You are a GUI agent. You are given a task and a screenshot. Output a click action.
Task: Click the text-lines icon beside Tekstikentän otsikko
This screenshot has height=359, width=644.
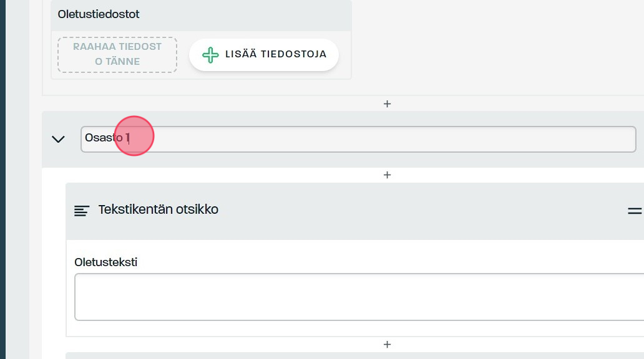[82, 211]
